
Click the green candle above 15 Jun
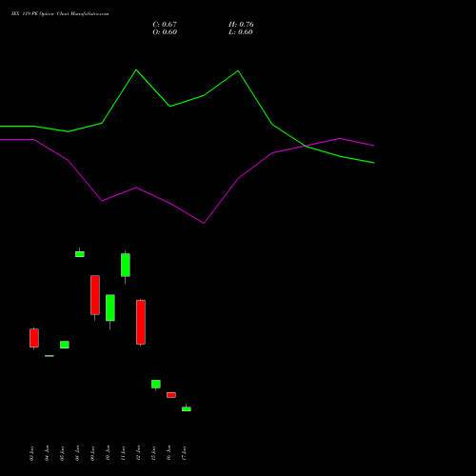[156, 384]
